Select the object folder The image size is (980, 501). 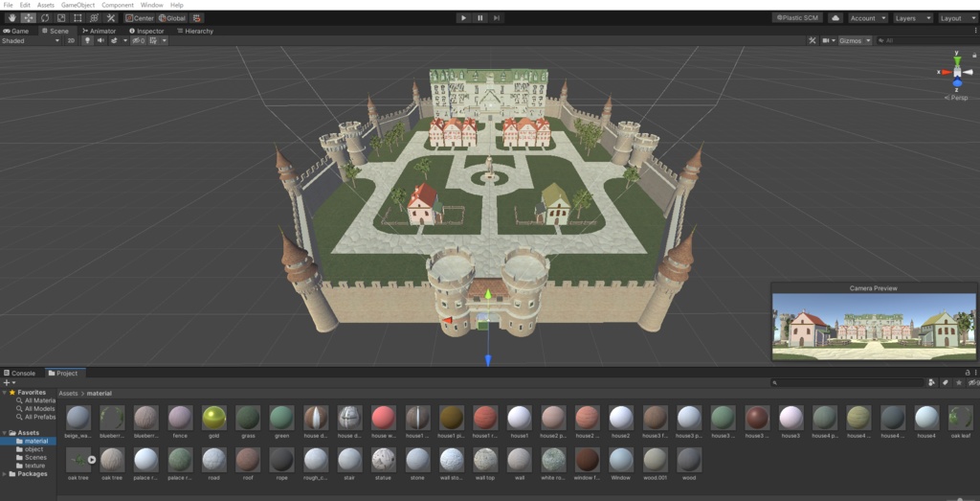[33, 449]
